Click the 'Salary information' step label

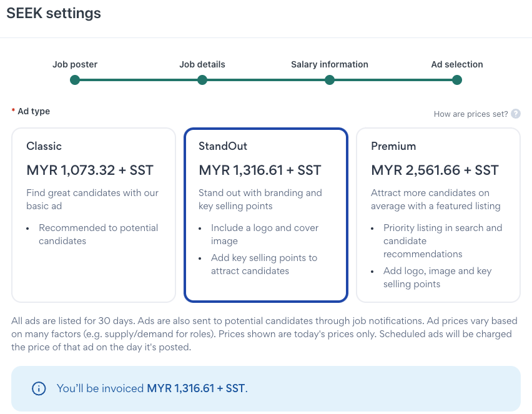tap(330, 64)
